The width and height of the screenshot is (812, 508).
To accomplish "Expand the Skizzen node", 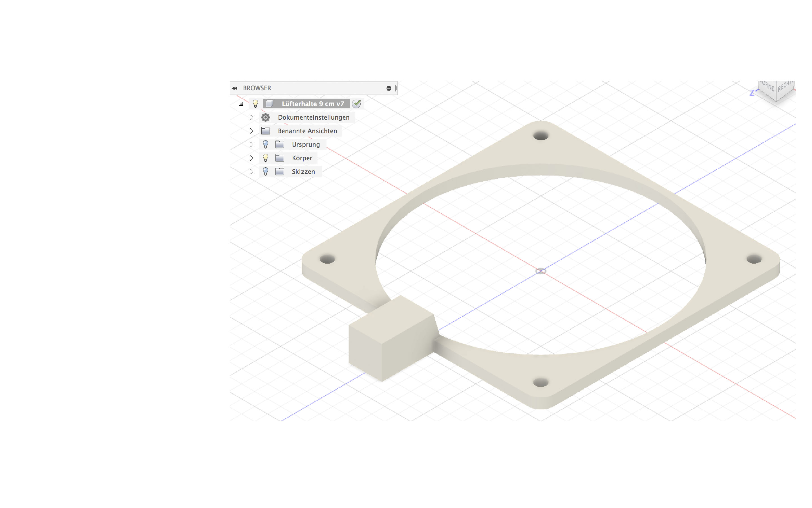I will coord(251,172).
